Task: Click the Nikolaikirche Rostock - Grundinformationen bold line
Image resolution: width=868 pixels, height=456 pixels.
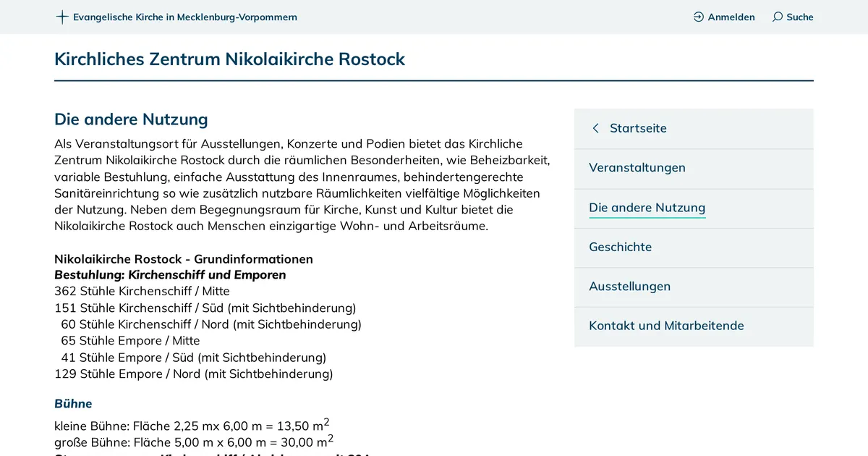Action: pos(183,258)
